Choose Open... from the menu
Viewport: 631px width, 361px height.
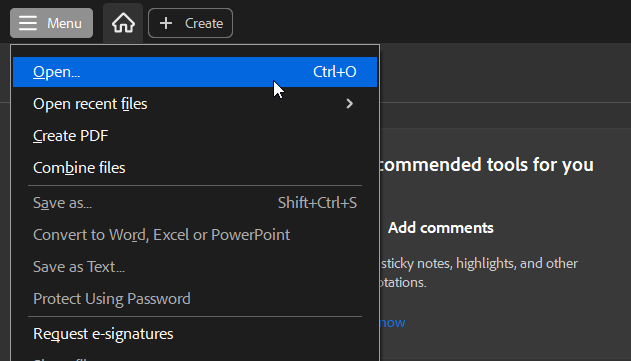pyautogui.click(x=195, y=72)
